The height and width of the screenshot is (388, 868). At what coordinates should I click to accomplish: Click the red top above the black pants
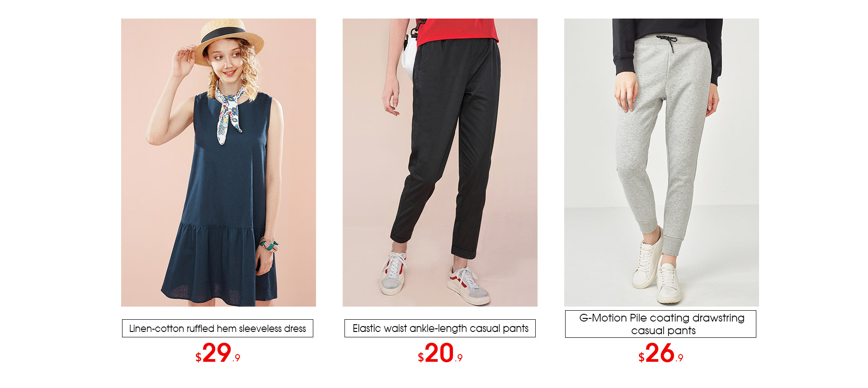click(x=457, y=31)
